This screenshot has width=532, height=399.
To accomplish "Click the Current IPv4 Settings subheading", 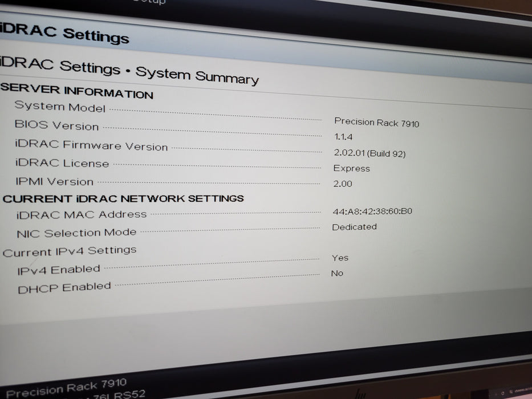I will click(x=70, y=251).
